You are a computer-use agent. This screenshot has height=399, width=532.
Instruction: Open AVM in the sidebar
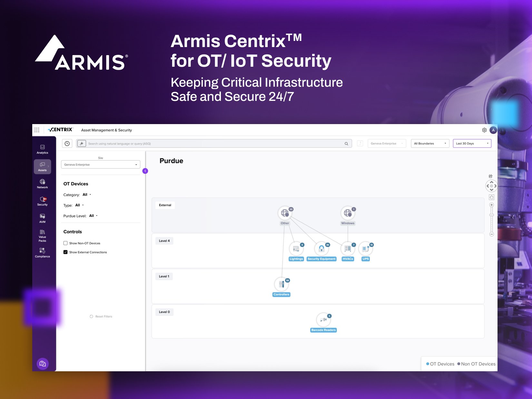(x=42, y=218)
